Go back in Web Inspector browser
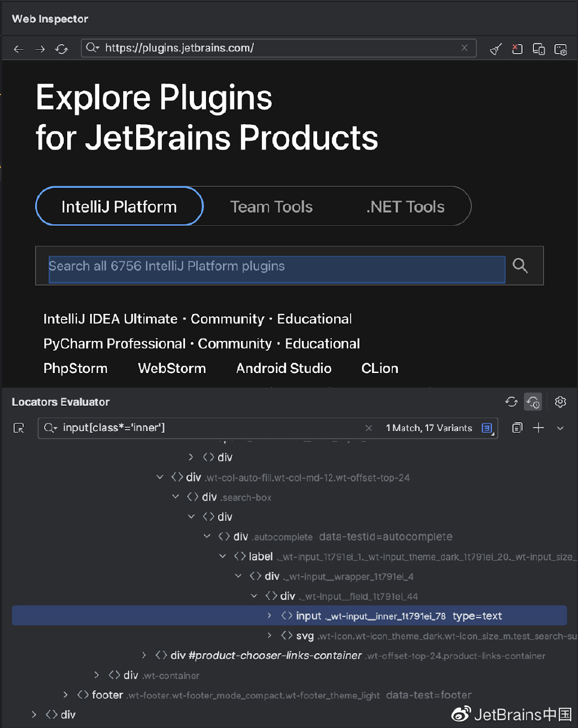This screenshot has width=578, height=728. pos(19,49)
